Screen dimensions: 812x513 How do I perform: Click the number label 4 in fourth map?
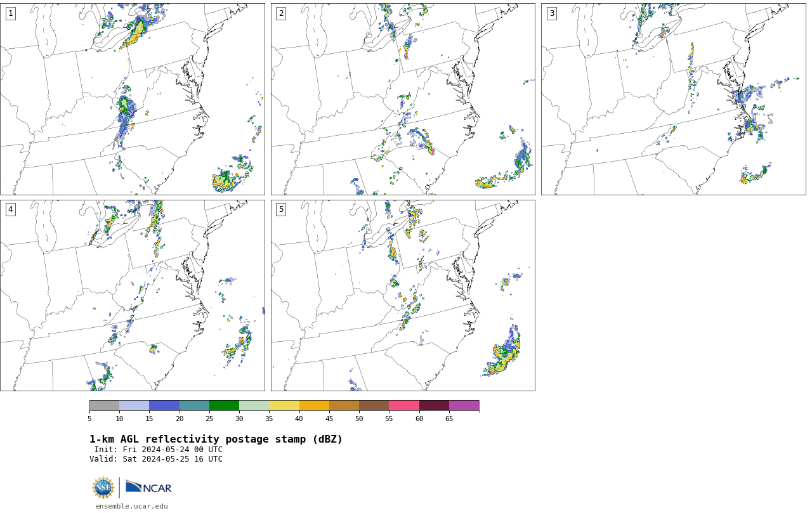point(10,209)
